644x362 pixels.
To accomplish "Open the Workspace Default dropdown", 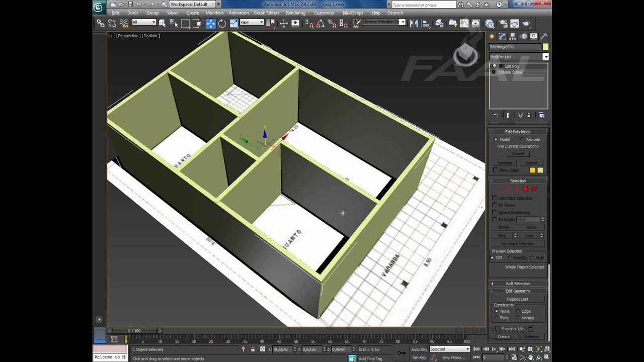I will pyautogui.click(x=193, y=4).
